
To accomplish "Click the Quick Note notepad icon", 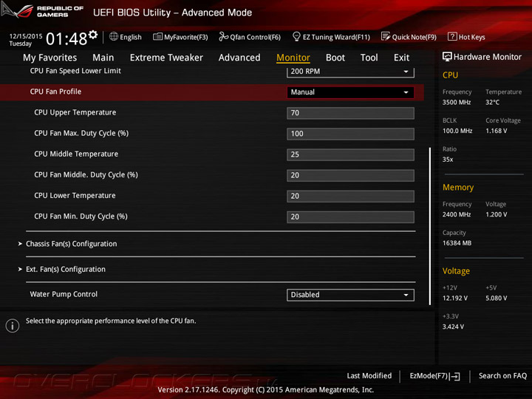I will point(386,36).
